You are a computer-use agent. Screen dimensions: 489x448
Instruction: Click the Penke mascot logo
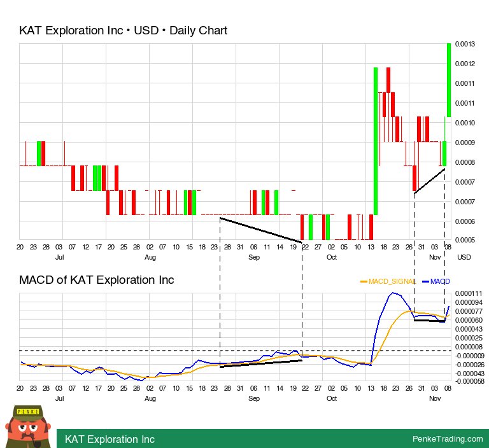tap(28, 426)
